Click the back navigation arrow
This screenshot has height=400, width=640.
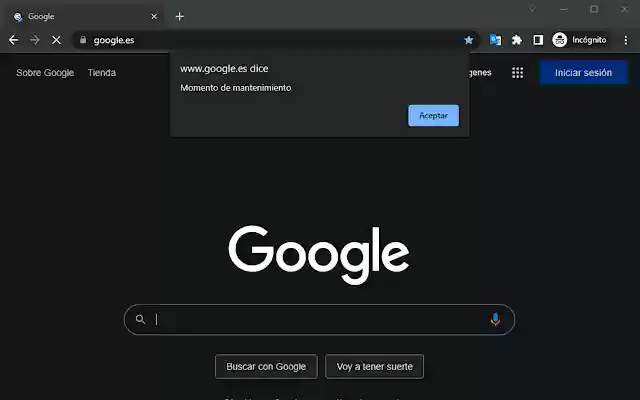click(x=13, y=40)
